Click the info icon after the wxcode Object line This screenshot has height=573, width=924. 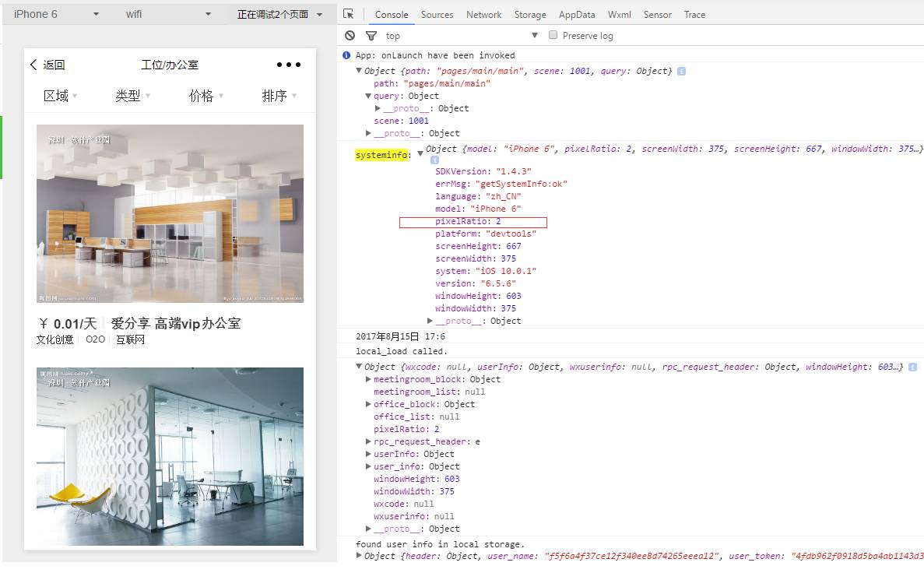tap(913, 367)
